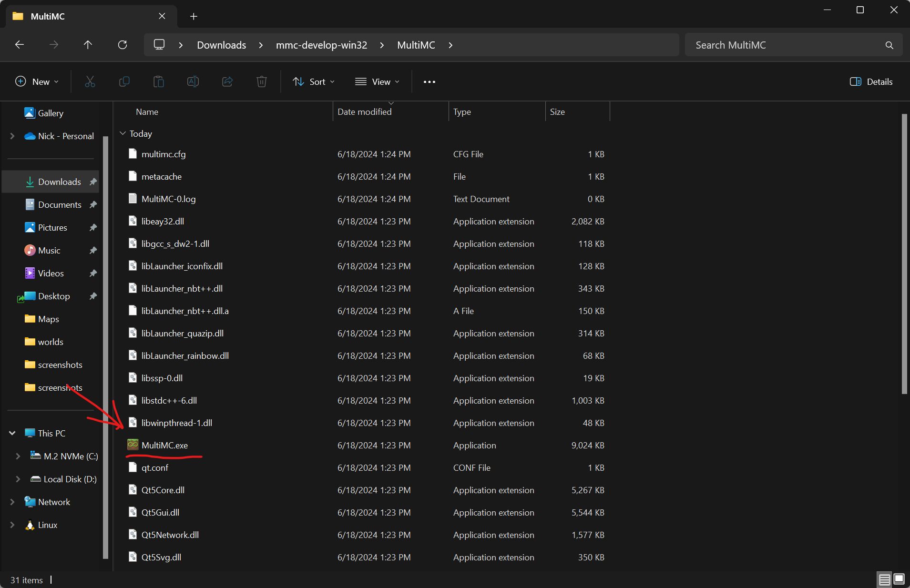910x588 pixels.
Task: Click the MultiMC breadcrumb segment
Action: pyautogui.click(x=416, y=45)
